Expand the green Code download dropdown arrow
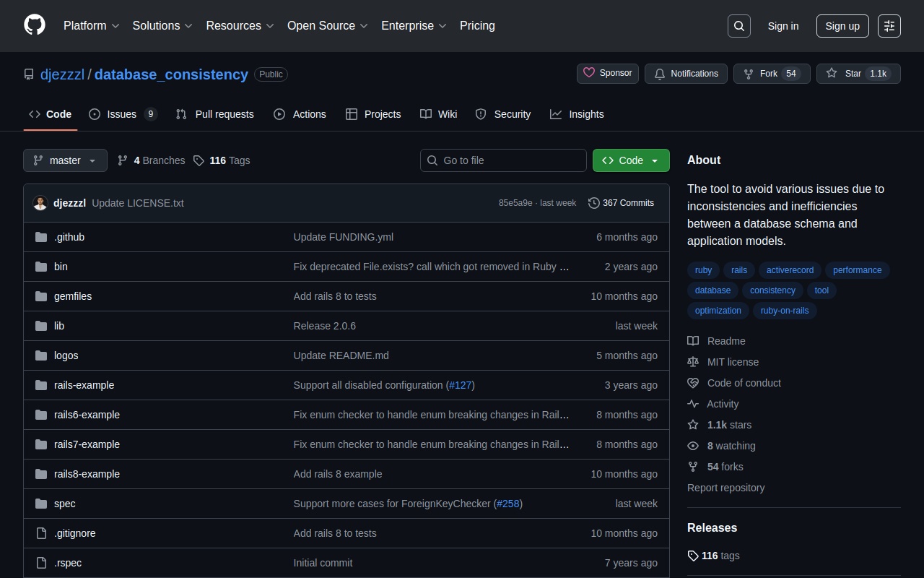Screen dimensions: 924x578 click(x=654, y=160)
